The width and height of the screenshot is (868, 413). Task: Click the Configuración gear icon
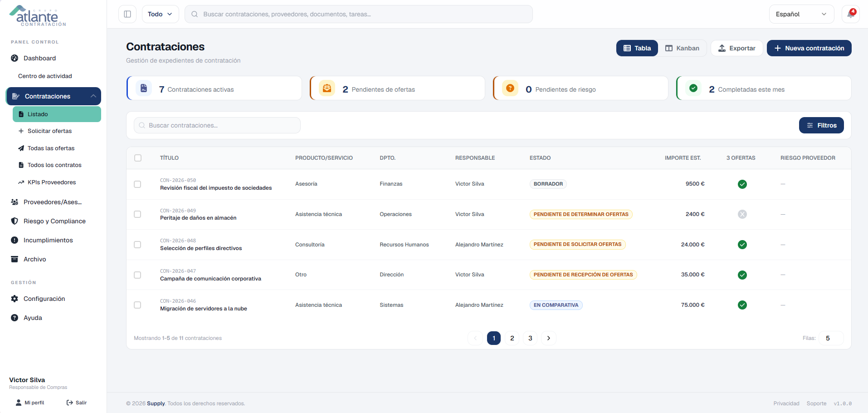click(15, 299)
